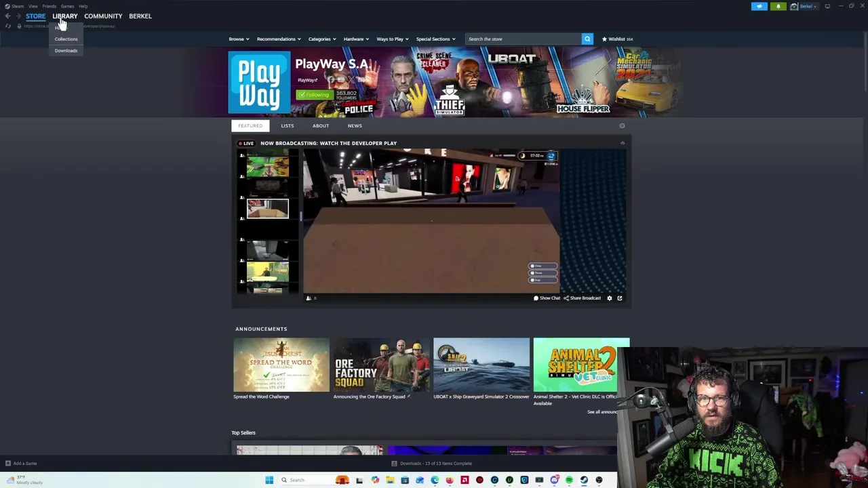Select the top broadcast thumbnail
Image resolution: width=868 pixels, height=488 pixels.
click(267, 166)
